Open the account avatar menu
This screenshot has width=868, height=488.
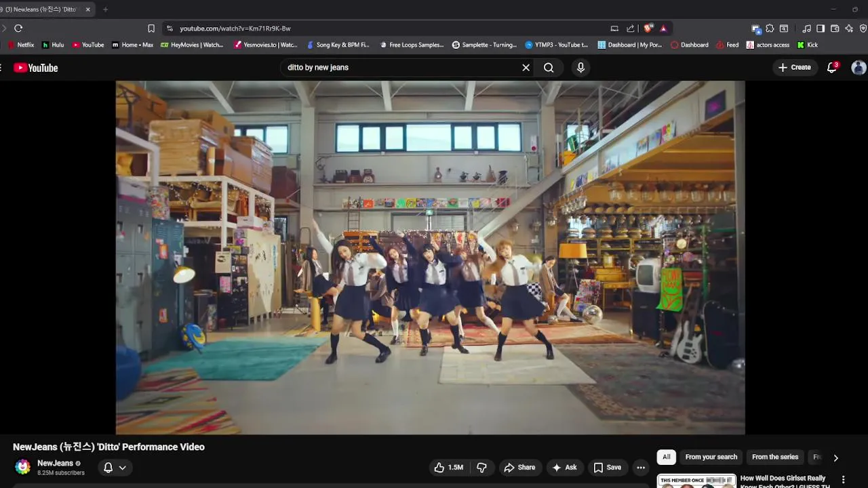[859, 68]
